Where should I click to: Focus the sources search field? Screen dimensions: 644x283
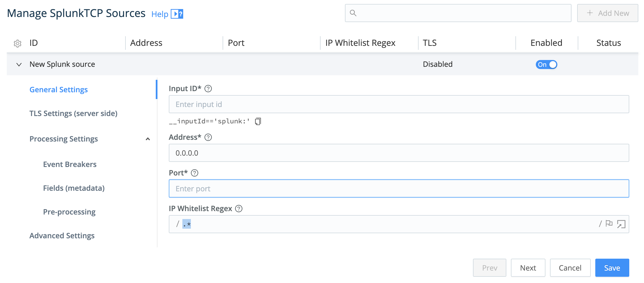coord(458,13)
